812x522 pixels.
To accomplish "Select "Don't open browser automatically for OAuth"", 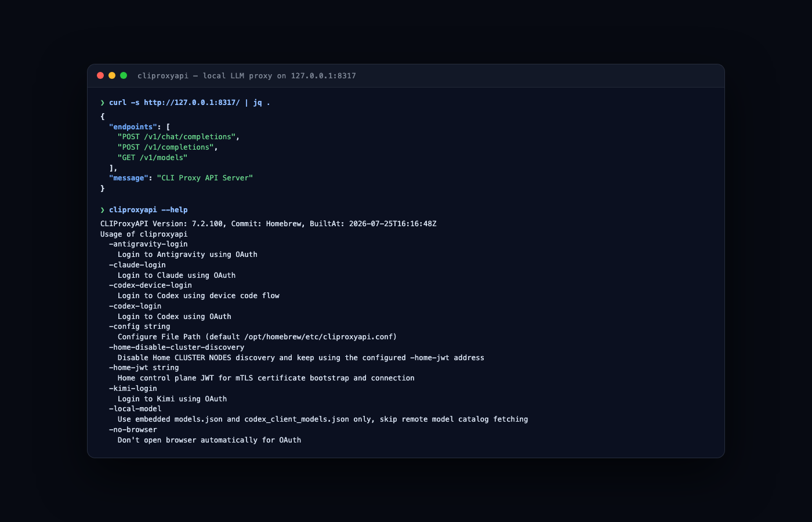I will click(209, 440).
